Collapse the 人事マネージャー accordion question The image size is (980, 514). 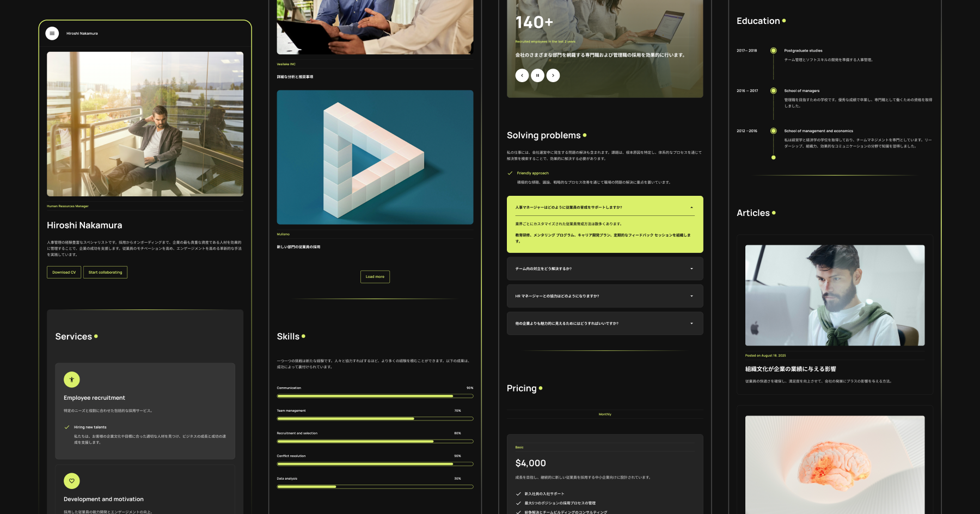tap(605, 207)
